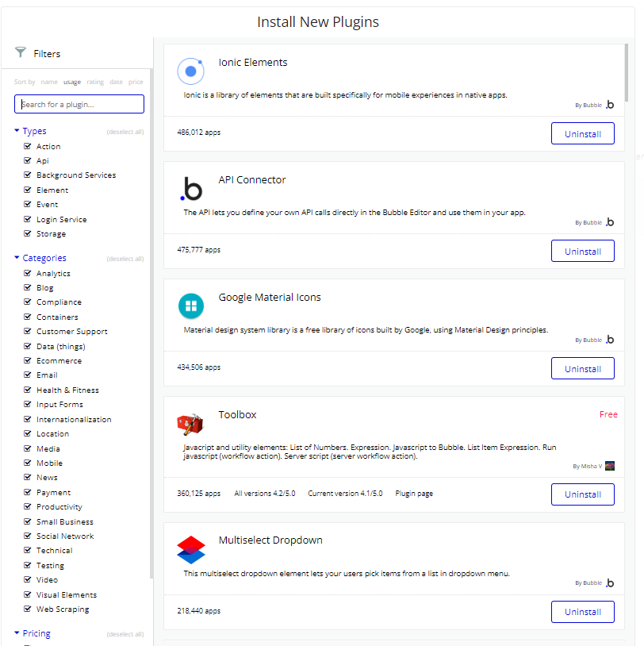
Task: Focus the Search for a plugin field
Action: 79,104
